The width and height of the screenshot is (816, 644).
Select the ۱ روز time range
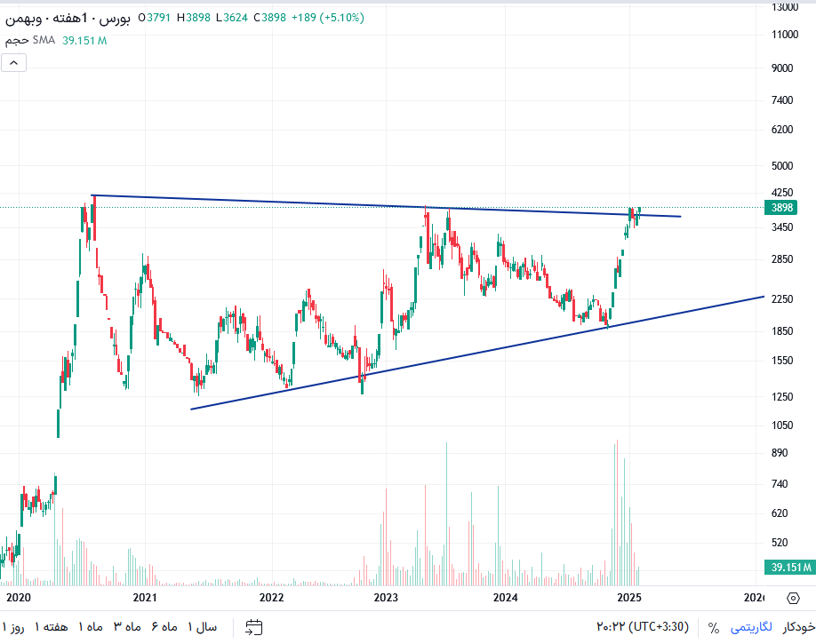(x=14, y=627)
